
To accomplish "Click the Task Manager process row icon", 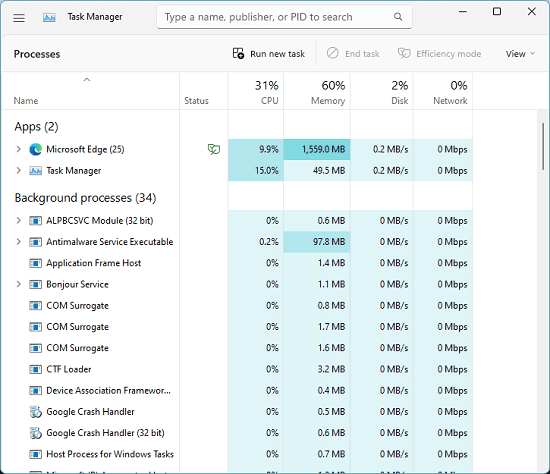I will pyautogui.click(x=35, y=171).
